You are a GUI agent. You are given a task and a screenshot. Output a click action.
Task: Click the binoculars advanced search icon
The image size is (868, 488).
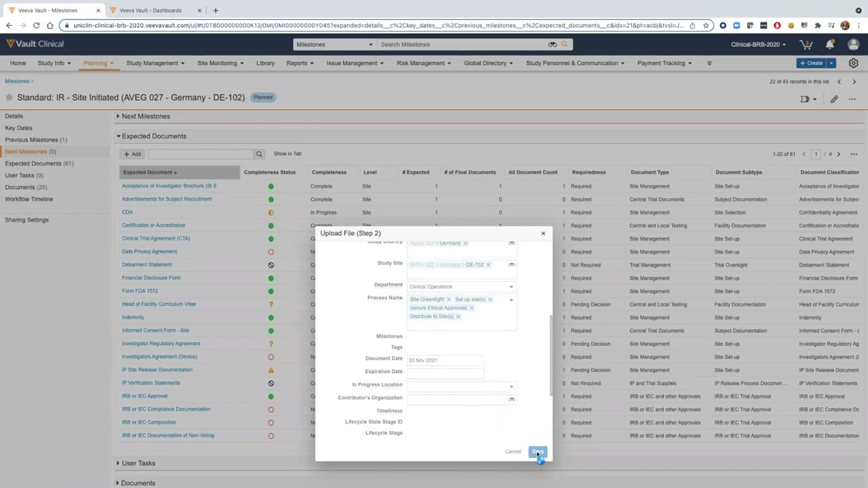point(553,45)
